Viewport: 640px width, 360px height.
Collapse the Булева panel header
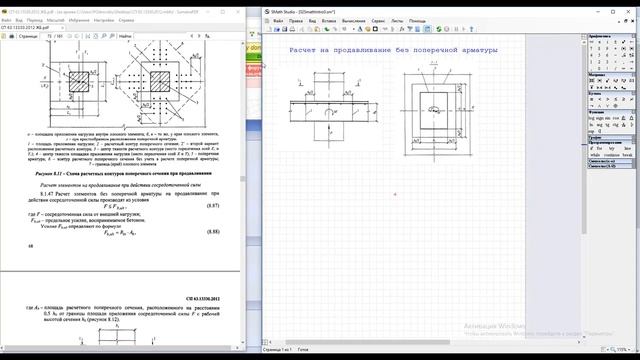coord(610,93)
